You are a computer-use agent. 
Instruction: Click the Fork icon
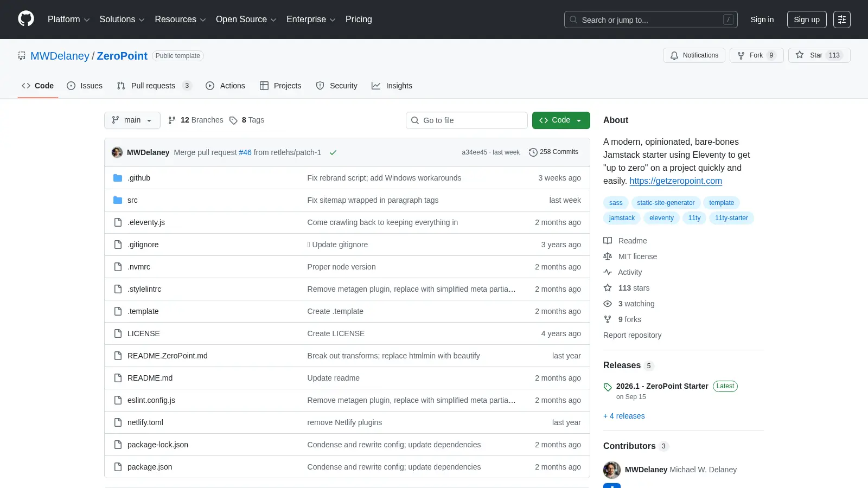(741, 55)
